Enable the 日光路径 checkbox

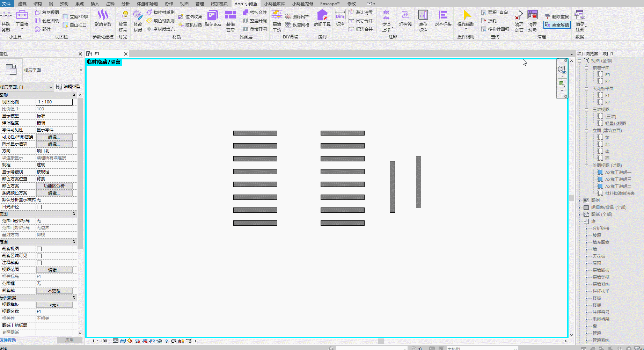tap(39, 207)
